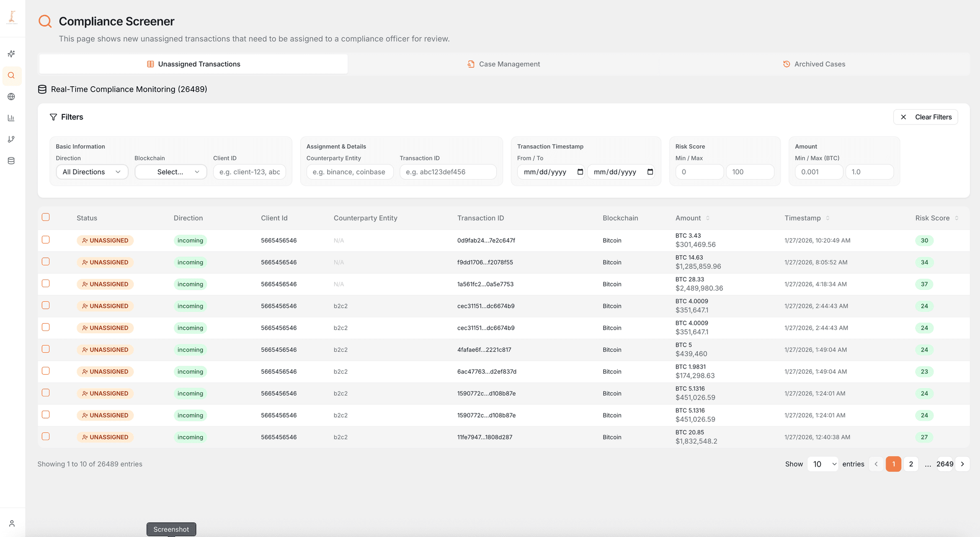Select the sparkles AI icon in sidebar
Screen dimensions: 980x537
pos(11,54)
